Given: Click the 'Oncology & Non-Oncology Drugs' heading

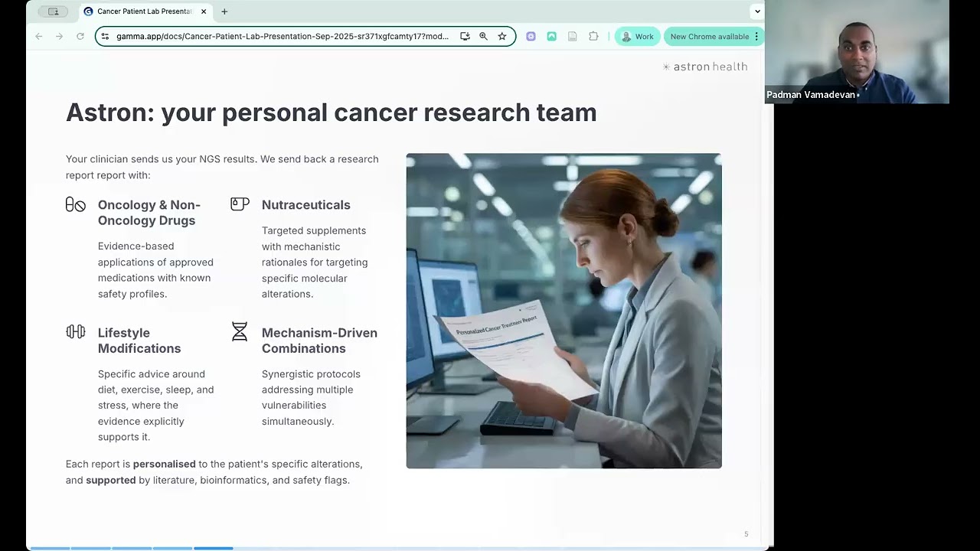Looking at the screenshot, I should click(x=149, y=213).
